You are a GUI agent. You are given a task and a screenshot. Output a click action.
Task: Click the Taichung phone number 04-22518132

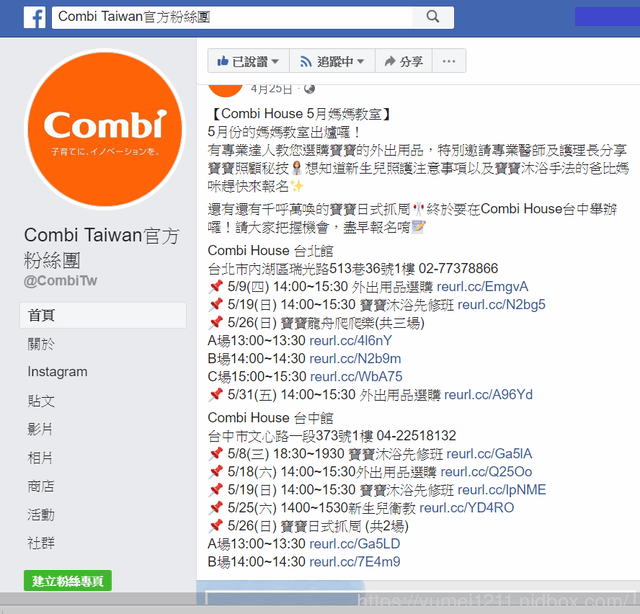coord(416,436)
